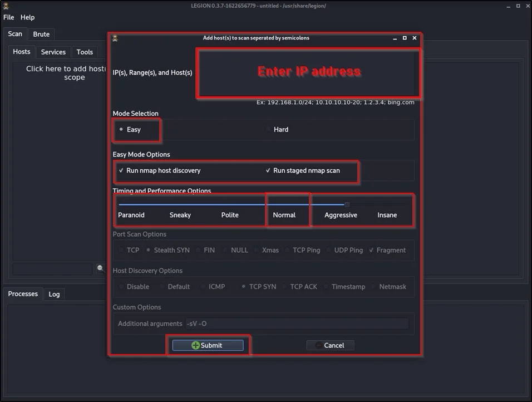532x402 pixels.
Task: Click the IP(s), Range(s), and Host(s) input field
Action: click(x=308, y=73)
